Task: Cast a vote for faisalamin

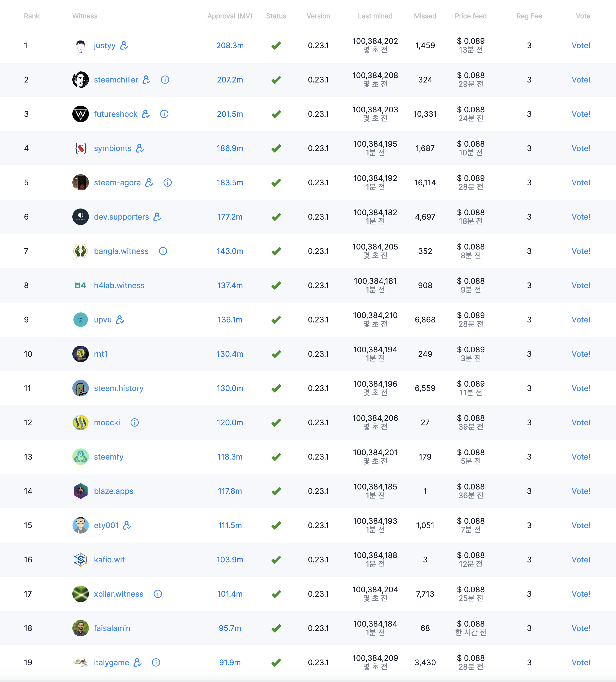Action: click(x=581, y=628)
